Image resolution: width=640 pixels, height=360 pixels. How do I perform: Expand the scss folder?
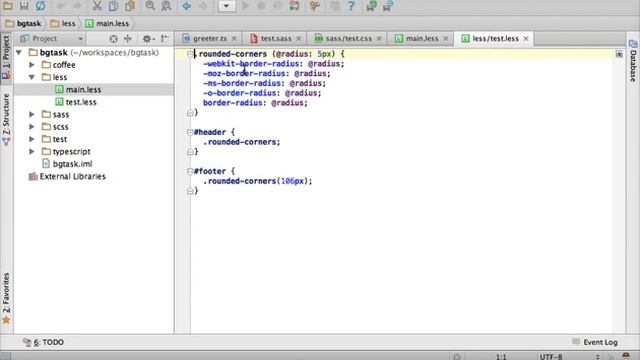click(32, 127)
